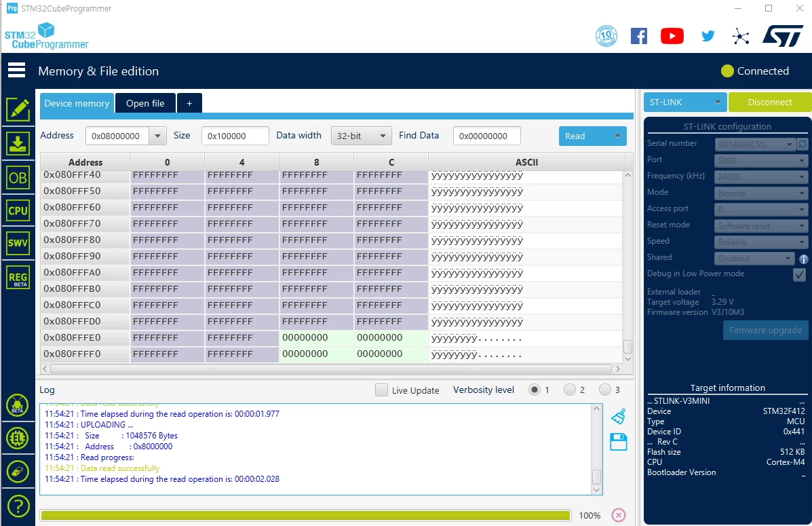Clear the log with broom icon
The image size is (812, 526).
[x=618, y=416]
